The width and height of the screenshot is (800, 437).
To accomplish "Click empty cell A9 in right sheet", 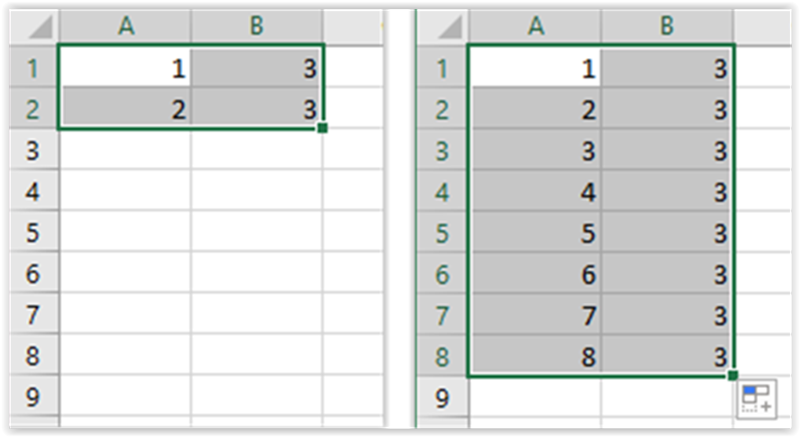I will click(535, 397).
